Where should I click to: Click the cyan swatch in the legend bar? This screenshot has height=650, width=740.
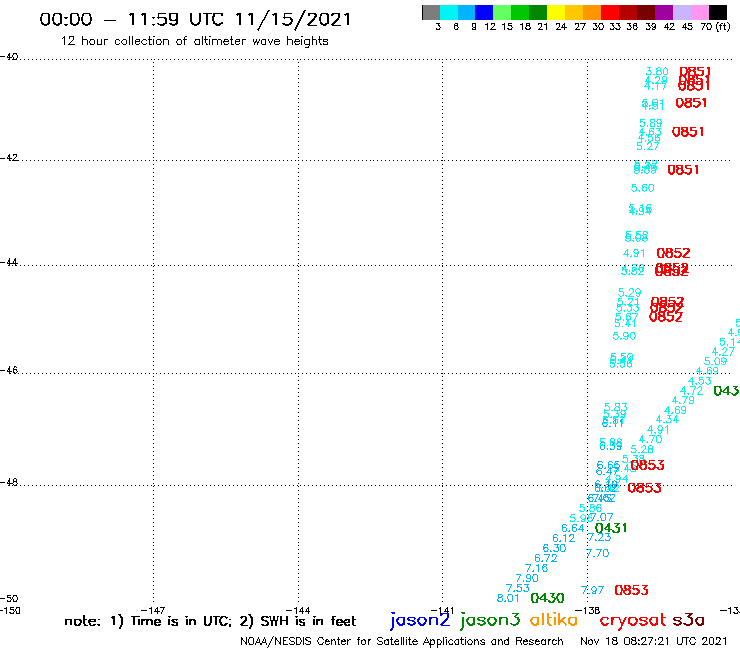(x=449, y=12)
